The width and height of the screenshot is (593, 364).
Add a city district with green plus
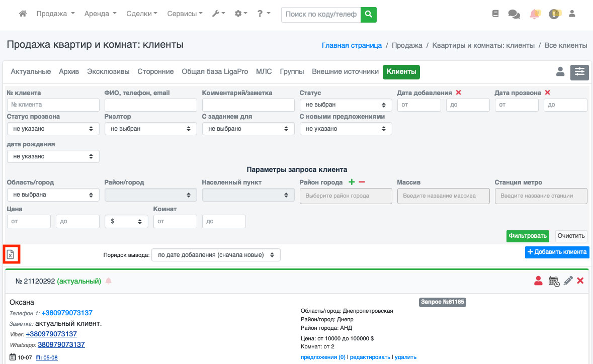click(352, 183)
